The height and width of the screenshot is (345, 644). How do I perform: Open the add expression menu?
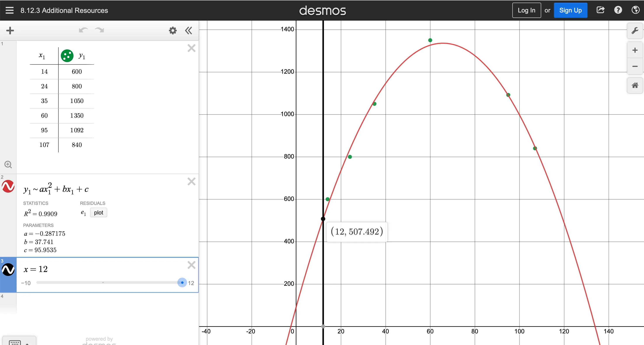pos(10,30)
